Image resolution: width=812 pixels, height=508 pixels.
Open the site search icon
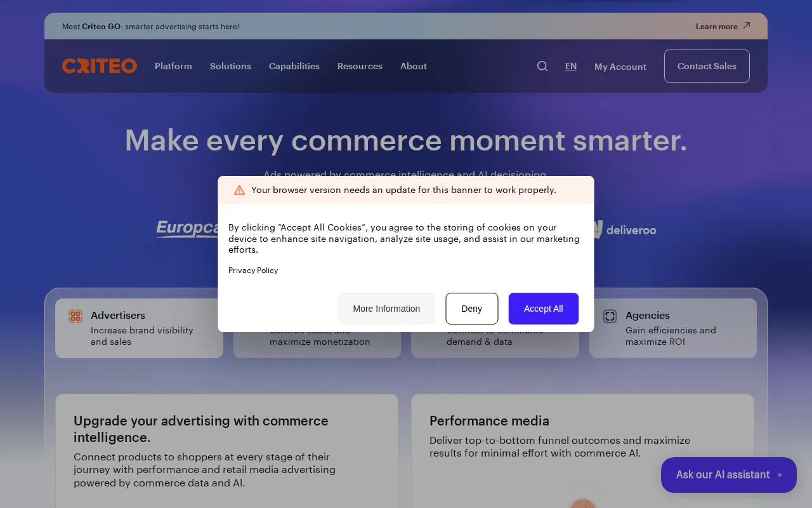pos(542,66)
